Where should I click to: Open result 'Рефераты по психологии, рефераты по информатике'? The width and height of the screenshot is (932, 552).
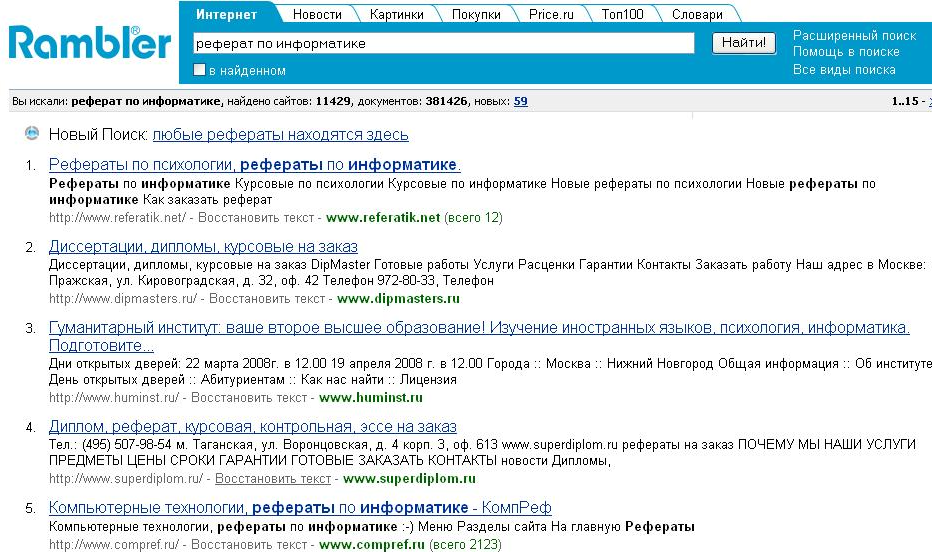(x=255, y=165)
